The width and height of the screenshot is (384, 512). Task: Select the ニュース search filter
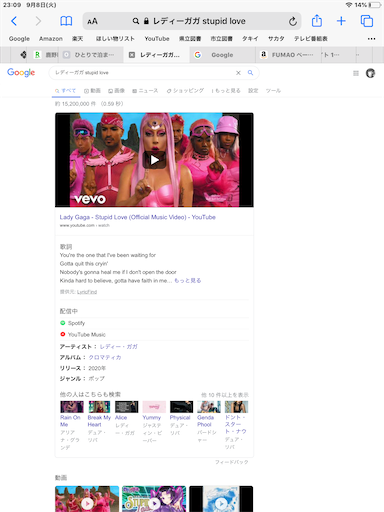tap(145, 91)
